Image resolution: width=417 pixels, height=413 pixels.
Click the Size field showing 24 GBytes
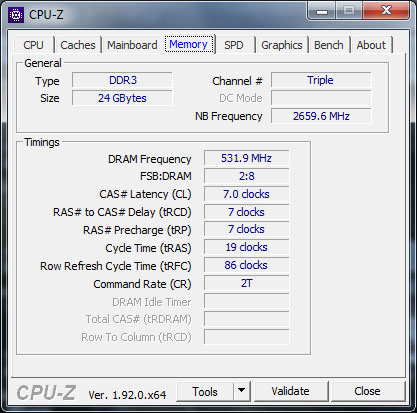coord(122,98)
